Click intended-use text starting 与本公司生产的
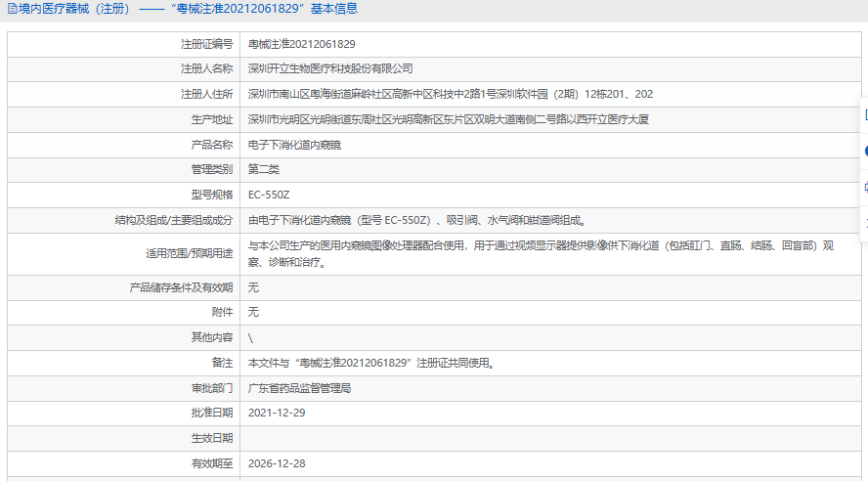Viewport: 868px width, 481px height. (541, 253)
